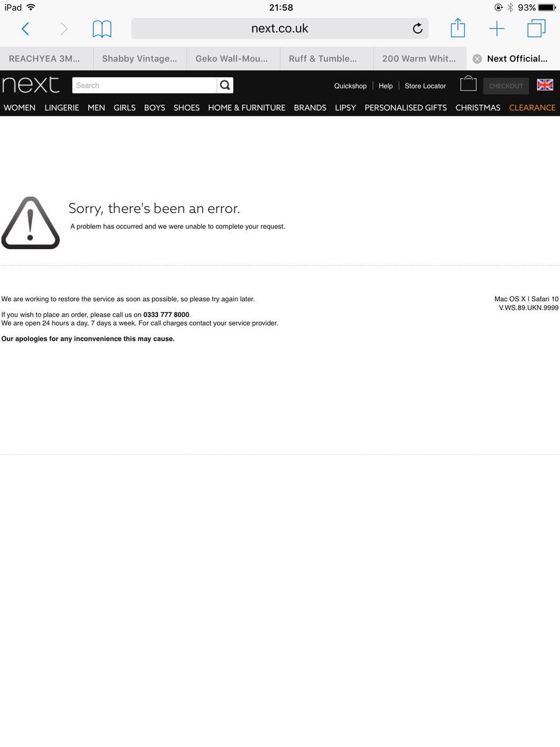
Task: Switch to Ruff & Tumble tab
Action: click(x=327, y=59)
